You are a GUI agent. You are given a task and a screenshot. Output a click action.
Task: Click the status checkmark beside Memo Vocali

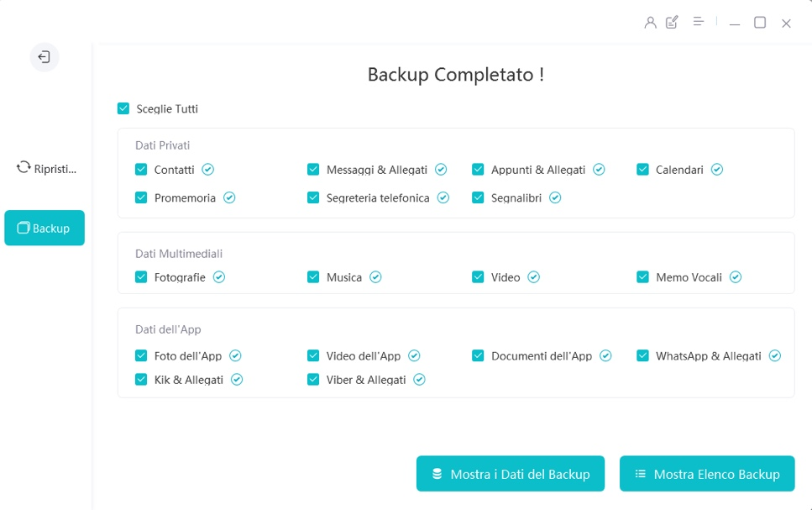pyautogui.click(x=736, y=277)
